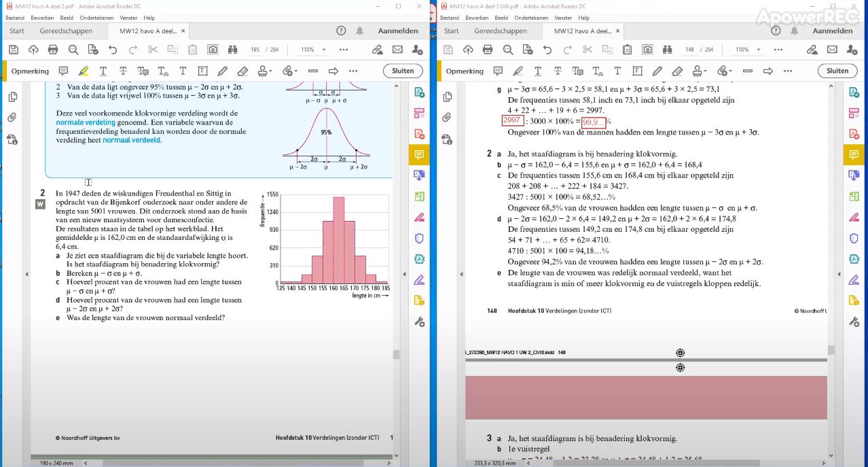The image size is (868, 467).
Task: Select the underline text tool in the left window
Action: coord(103,71)
